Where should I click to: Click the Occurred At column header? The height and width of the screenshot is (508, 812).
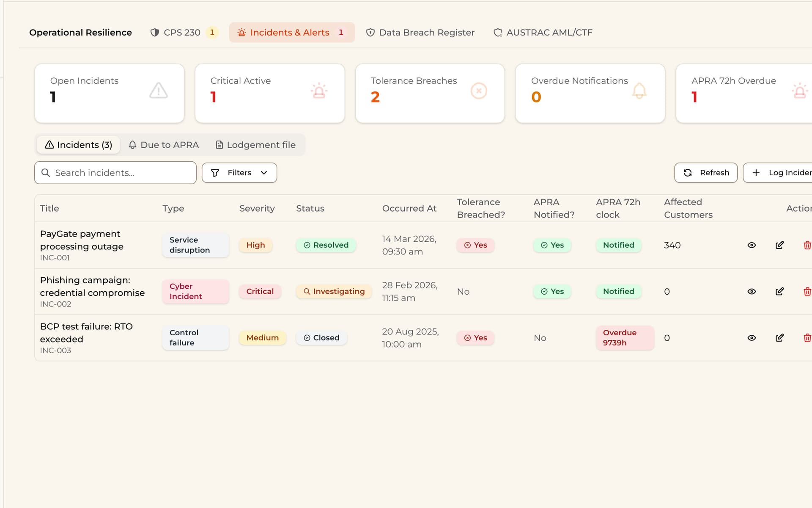409,208
